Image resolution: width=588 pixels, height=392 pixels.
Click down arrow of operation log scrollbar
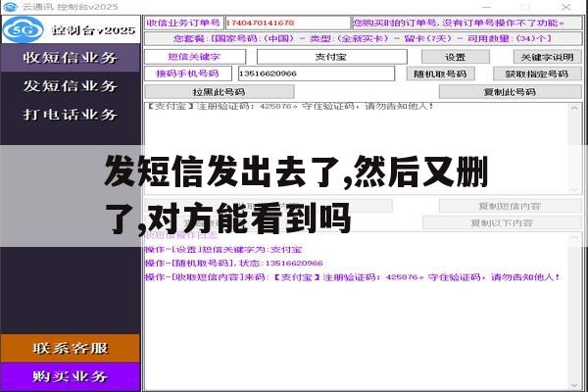(574, 385)
